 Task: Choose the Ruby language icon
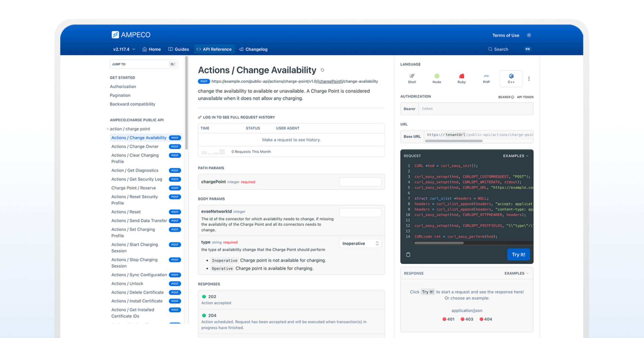coord(461,78)
